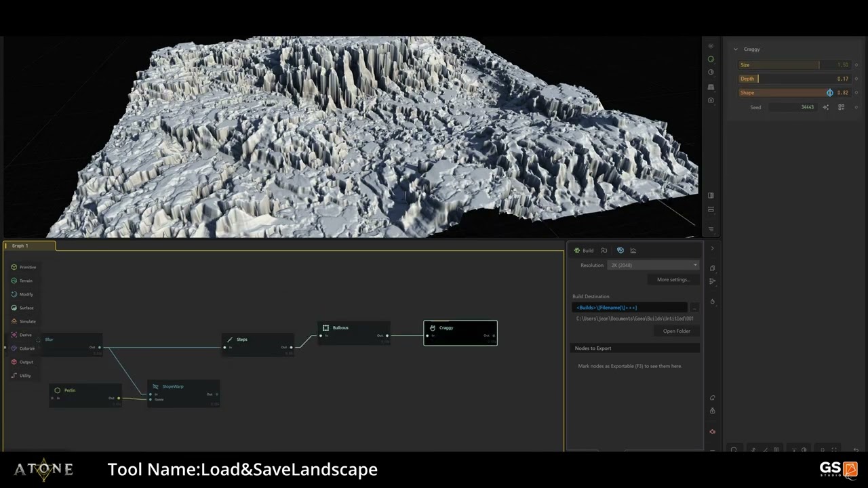This screenshot has width=868, height=488.
Task: Select the SlopeWarp node in the graph
Action: (184, 394)
